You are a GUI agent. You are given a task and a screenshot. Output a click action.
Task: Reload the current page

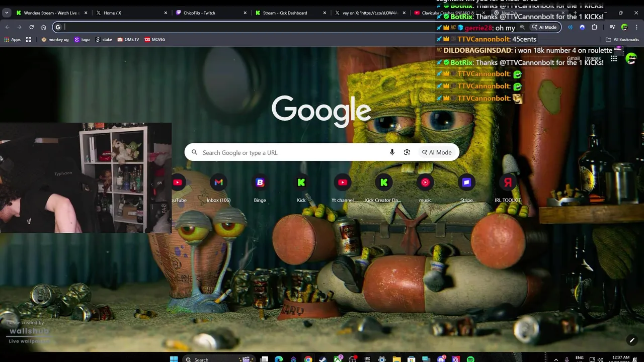[x=31, y=27]
